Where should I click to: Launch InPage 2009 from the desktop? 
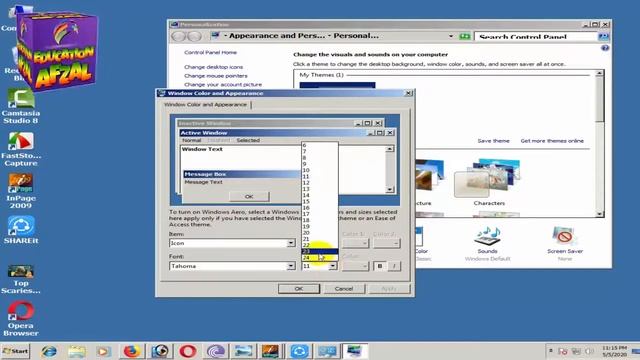pyautogui.click(x=20, y=192)
